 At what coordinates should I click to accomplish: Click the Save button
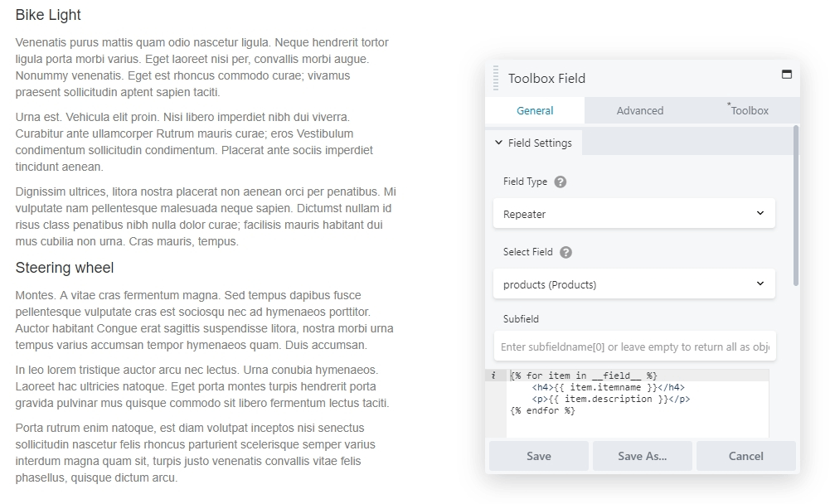[538, 456]
